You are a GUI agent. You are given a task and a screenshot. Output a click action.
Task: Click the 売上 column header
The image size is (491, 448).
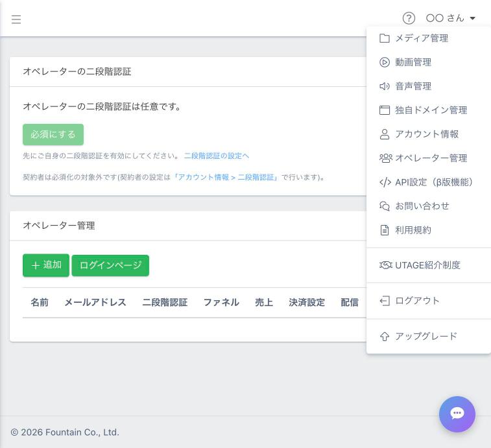pyautogui.click(x=264, y=302)
